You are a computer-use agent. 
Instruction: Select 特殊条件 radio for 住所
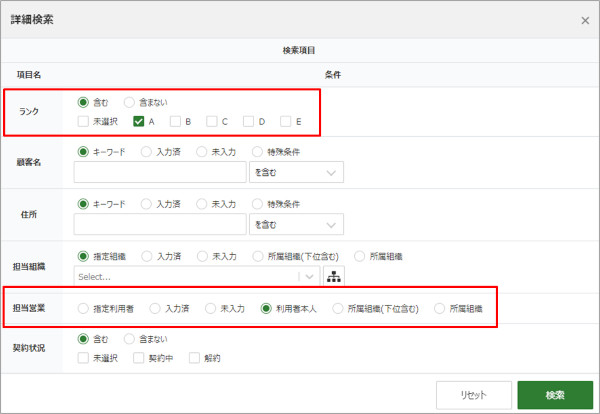(x=257, y=204)
